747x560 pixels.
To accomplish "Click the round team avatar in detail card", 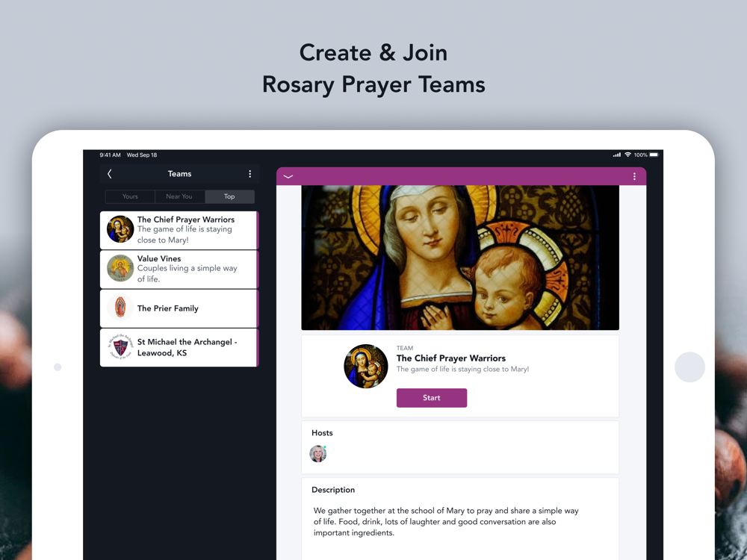I will (366, 366).
